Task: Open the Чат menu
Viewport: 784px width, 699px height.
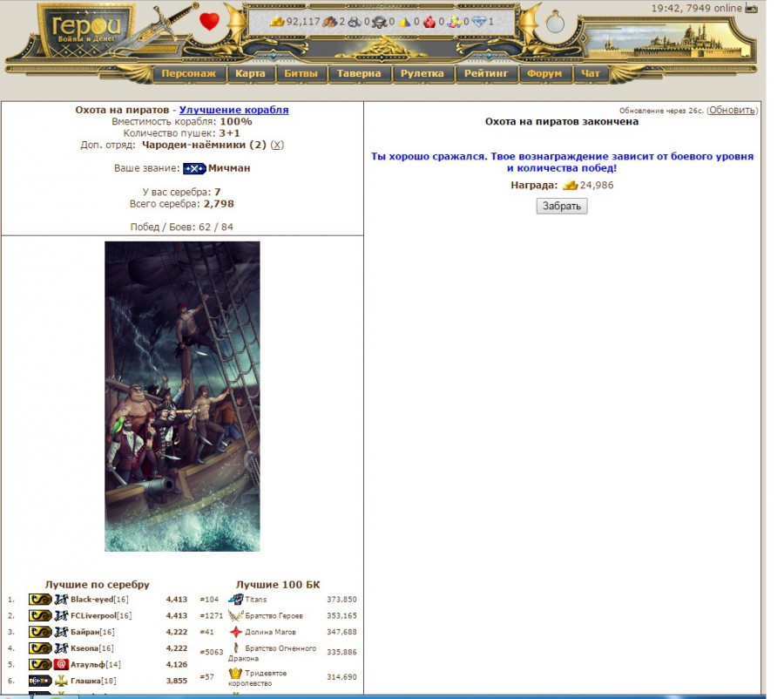Action: pos(590,73)
